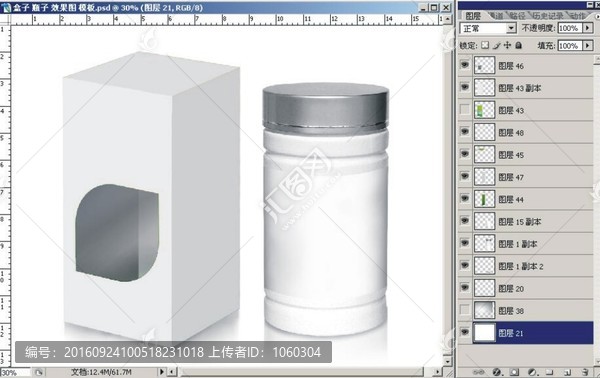The image size is (600, 378).
Task: Expand the 填充 fill slider arrow
Action: click(x=588, y=46)
